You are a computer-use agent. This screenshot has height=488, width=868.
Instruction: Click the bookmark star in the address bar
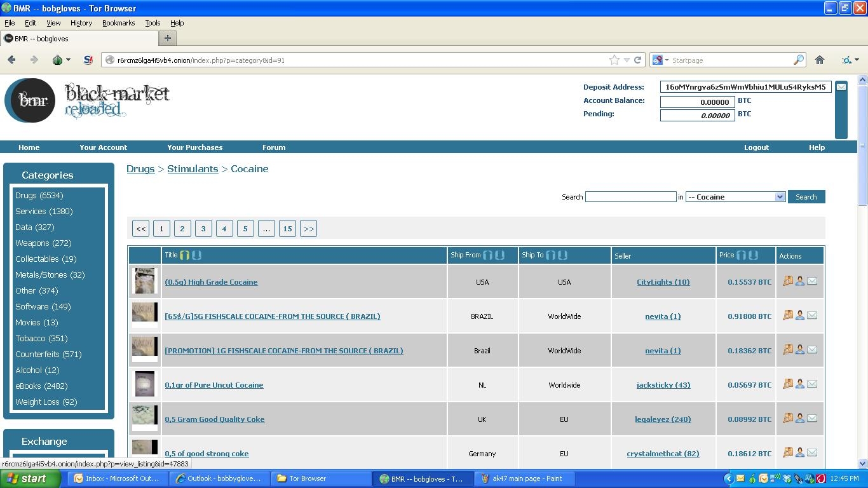(x=614, y=60)
